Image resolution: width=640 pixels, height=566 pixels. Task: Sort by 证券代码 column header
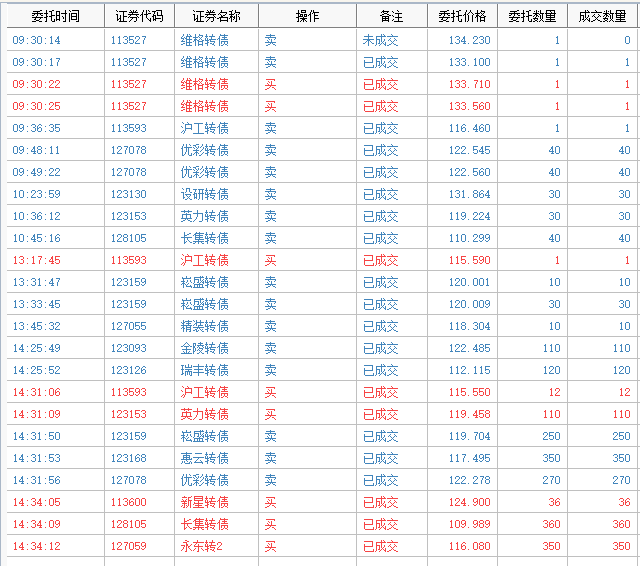pos(139,16)
